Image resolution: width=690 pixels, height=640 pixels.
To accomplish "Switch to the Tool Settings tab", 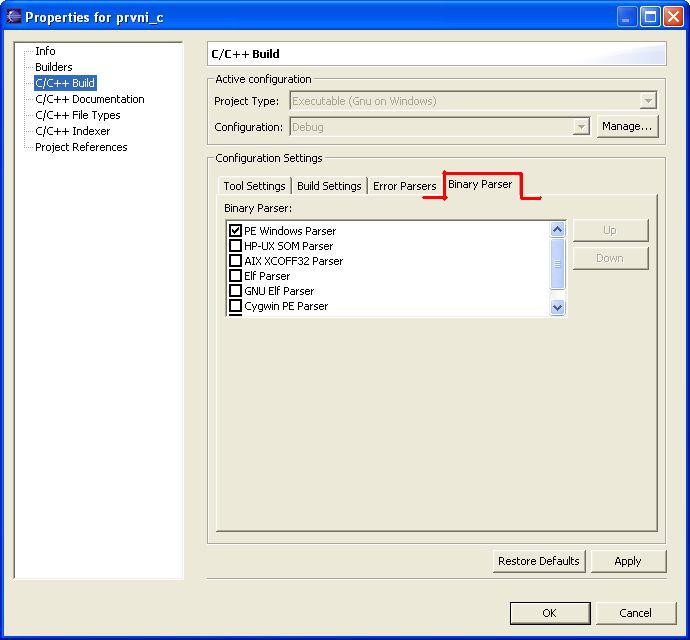I will (254, 186).
